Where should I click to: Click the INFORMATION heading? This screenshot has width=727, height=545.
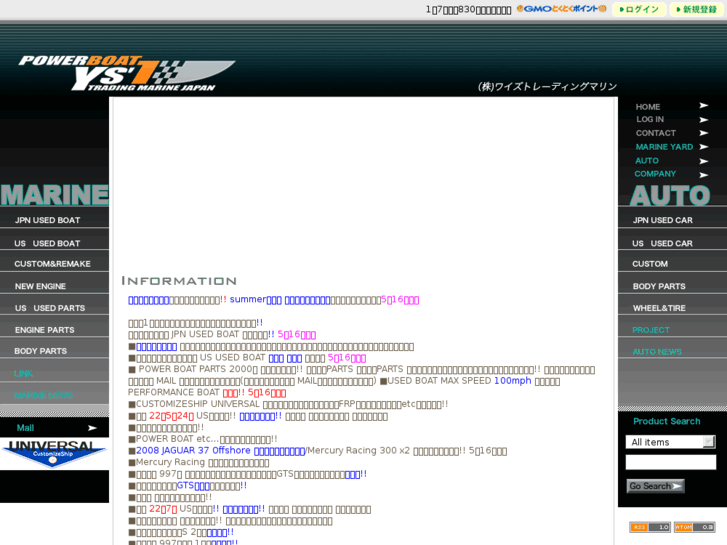(x=179, y=281)
